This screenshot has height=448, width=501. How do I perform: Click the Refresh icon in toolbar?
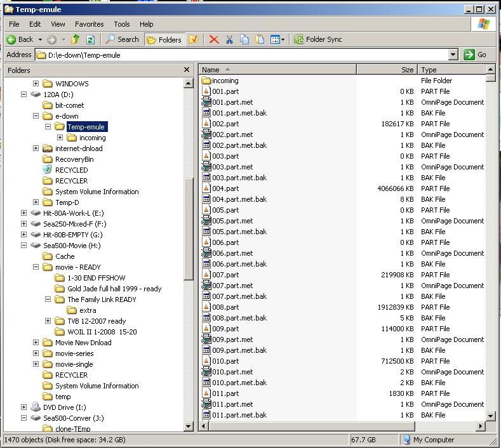(x=90, y=39)
